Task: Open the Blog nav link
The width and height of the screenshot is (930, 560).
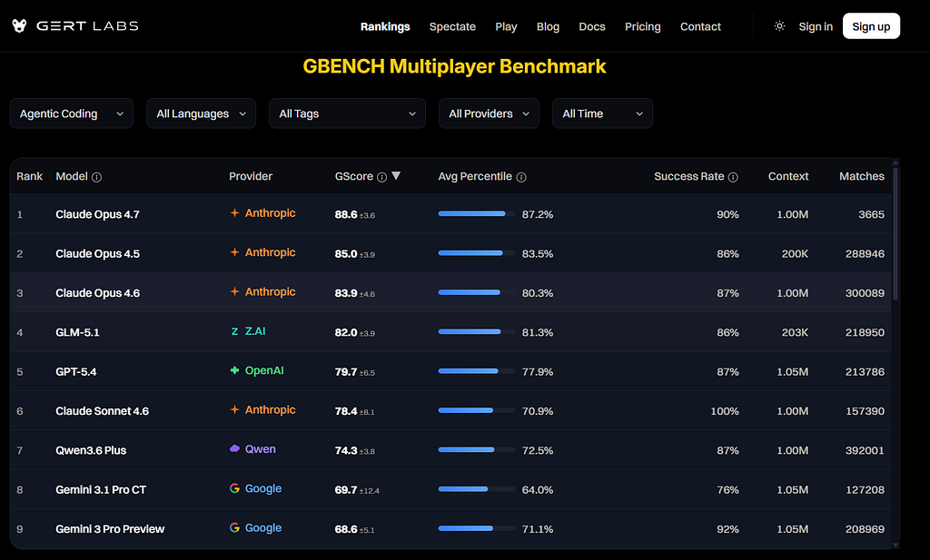Action: click(548, 26)
